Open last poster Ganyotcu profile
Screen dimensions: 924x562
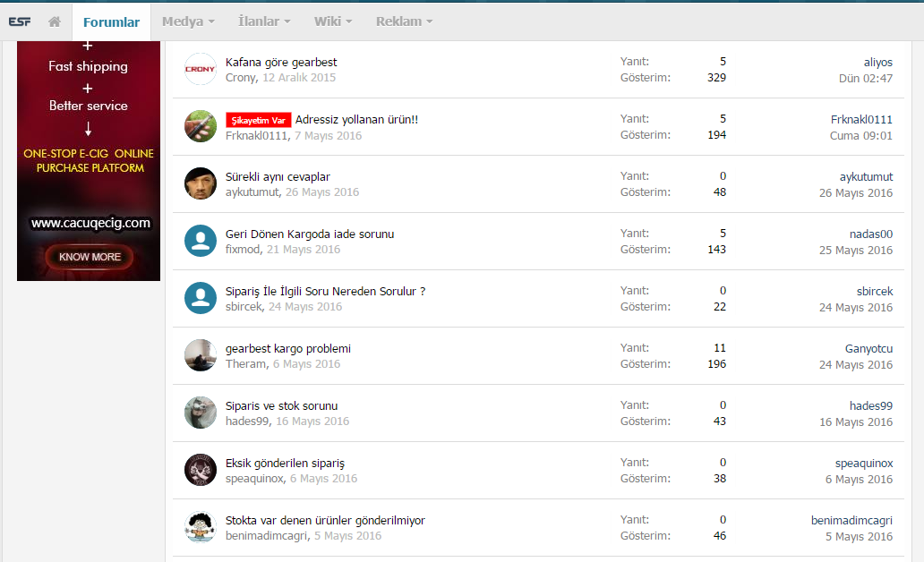[868, 349]
